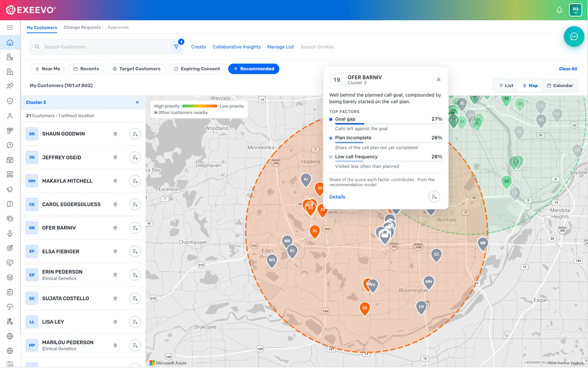
Task: Show Jeffrey Oseid location pin
Action: click(115, 158)
